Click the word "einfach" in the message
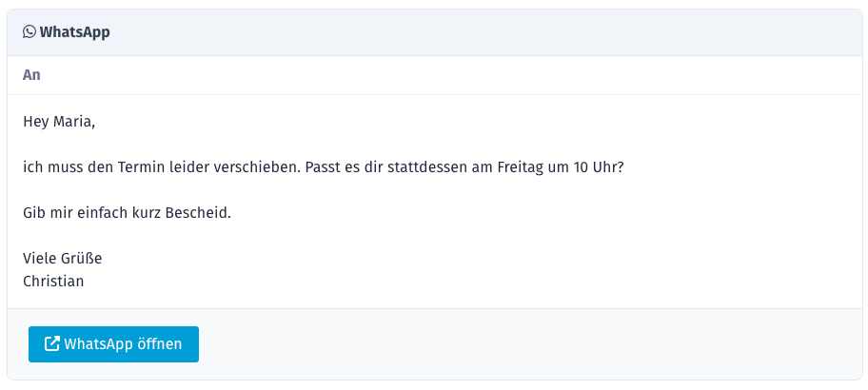Screen dimensions: 868x390 click(100, 212)
